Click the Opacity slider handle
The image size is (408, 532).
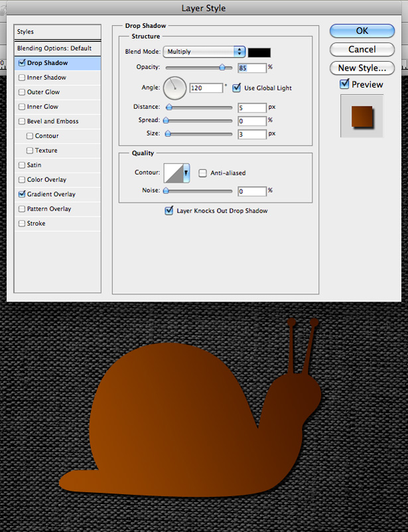click(222, 68)
